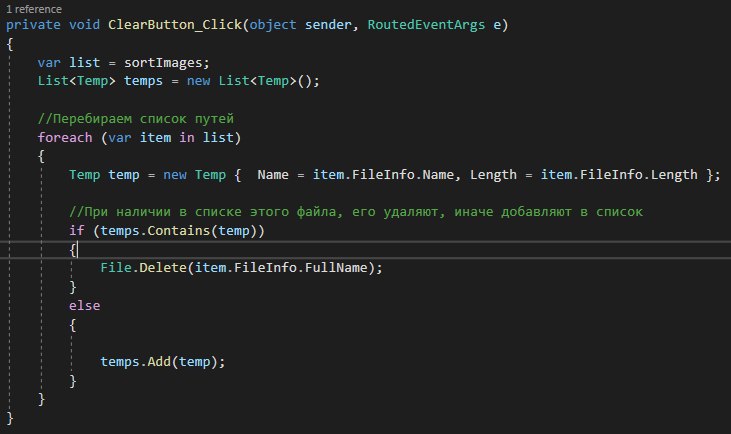Click 'var list' declaration
The image size is (731, 434).
69,62
